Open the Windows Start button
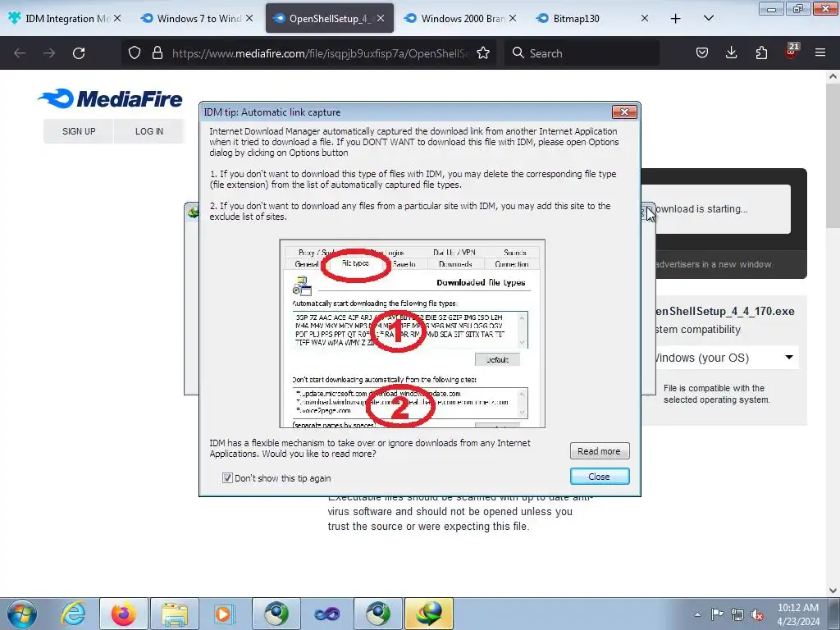Viewport: 840px width, 630px height. pos(22,614)
